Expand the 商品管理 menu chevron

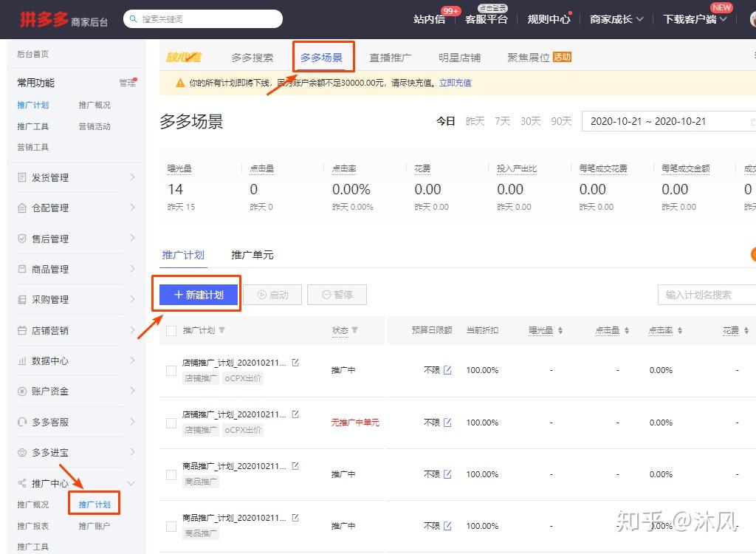133,269
